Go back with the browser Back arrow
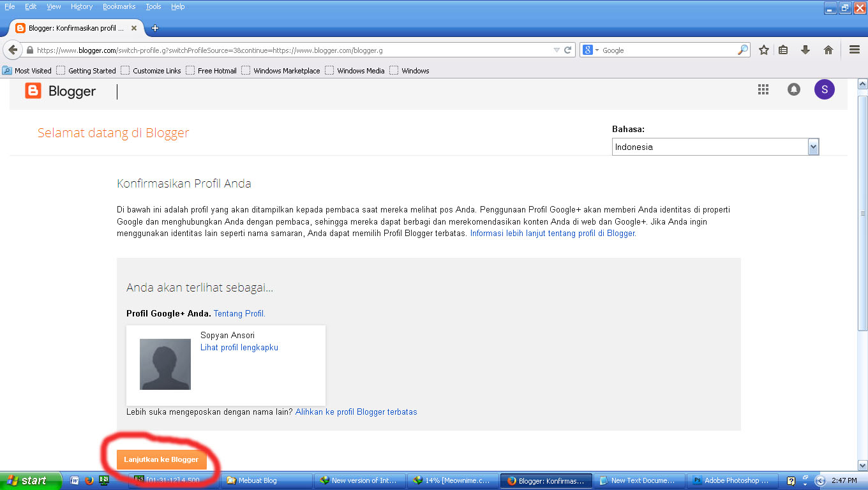The height and width of the screenshot is (490, 868). coord(13,50)
